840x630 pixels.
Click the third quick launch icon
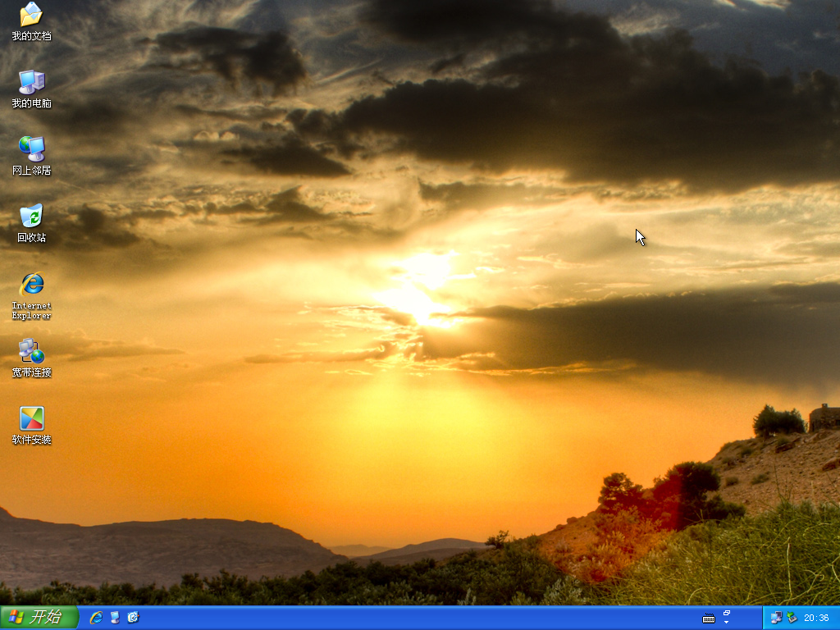click(x=133, y=618)
